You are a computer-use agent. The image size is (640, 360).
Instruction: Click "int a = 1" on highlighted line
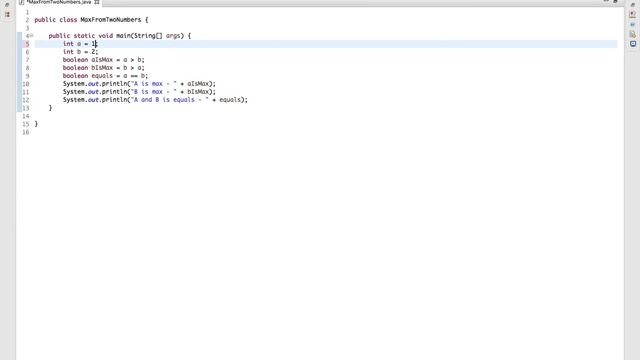click(79, 44)
